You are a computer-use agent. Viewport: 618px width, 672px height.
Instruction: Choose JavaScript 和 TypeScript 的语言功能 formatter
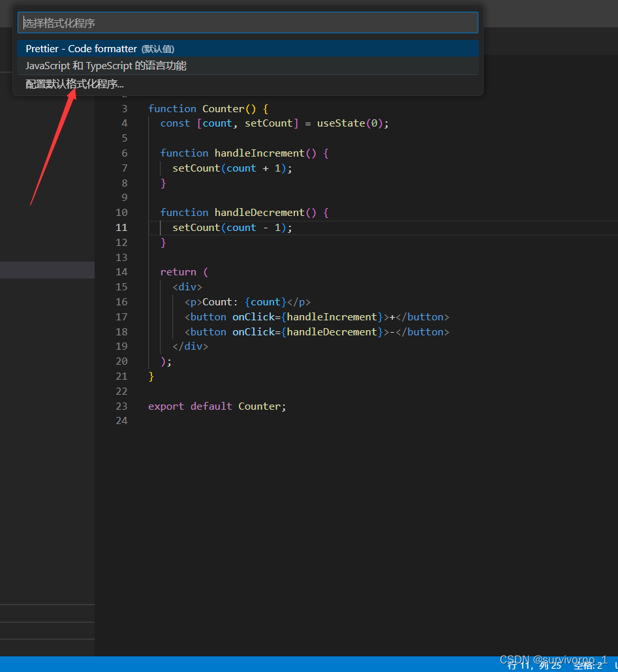248,66
